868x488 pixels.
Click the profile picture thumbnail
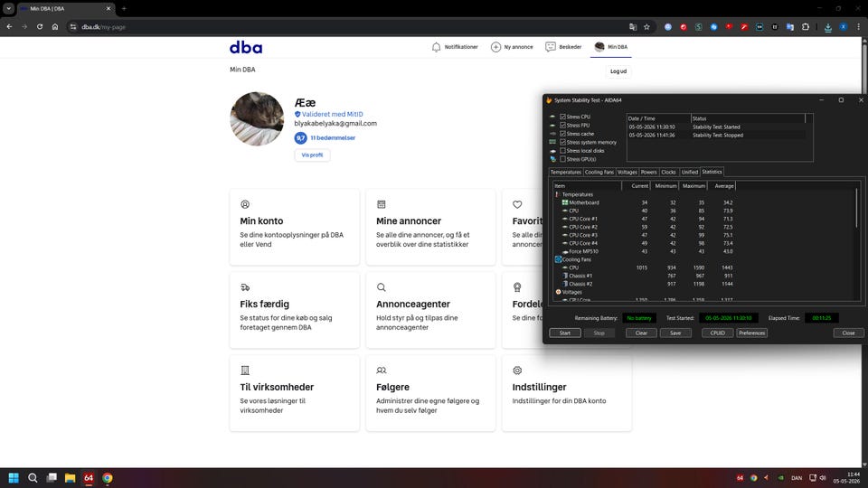(257, 119)
